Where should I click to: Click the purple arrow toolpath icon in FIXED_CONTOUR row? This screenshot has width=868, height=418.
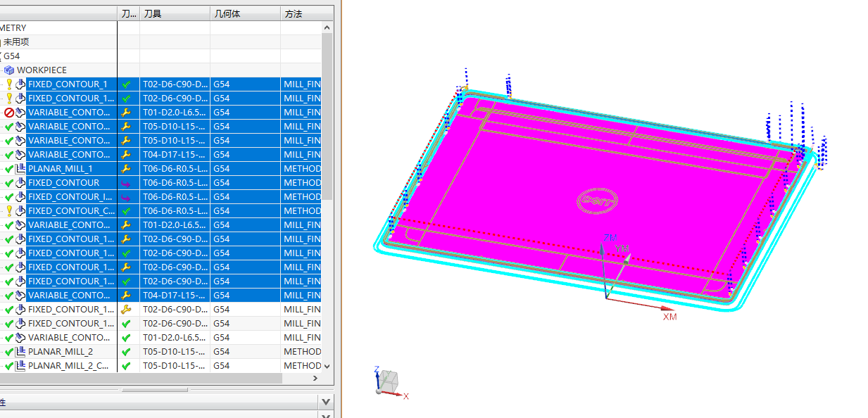click(126, 183)
